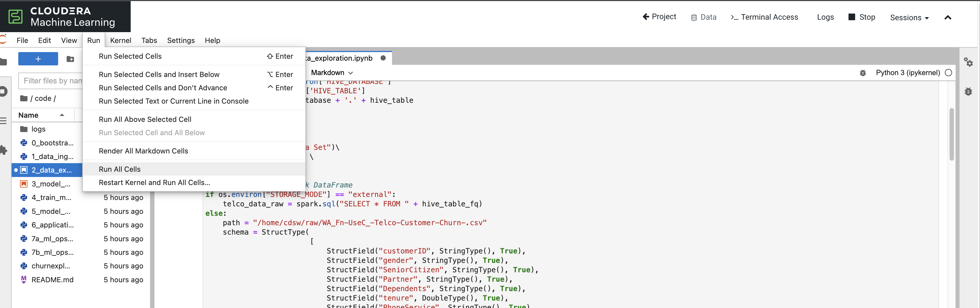This screenshot has width=980, height=308.
Task: Click the Cloudera Machine Learning logo
Action: [x=65, y=17]
